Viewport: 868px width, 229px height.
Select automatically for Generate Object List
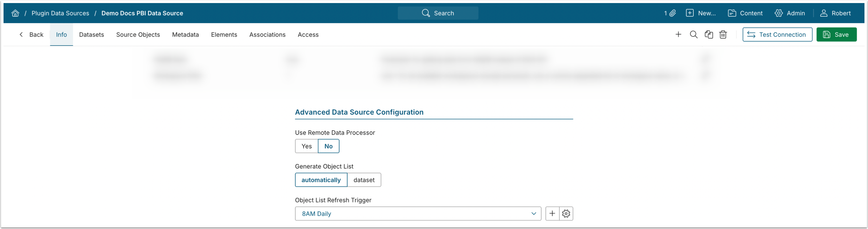tap(321, 180)
